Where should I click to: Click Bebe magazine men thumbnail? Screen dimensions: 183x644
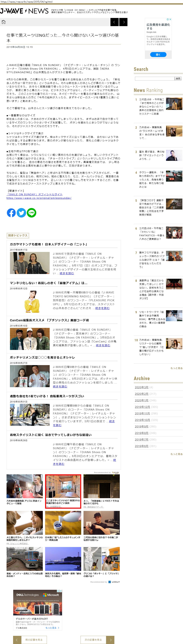pos(30,376)
